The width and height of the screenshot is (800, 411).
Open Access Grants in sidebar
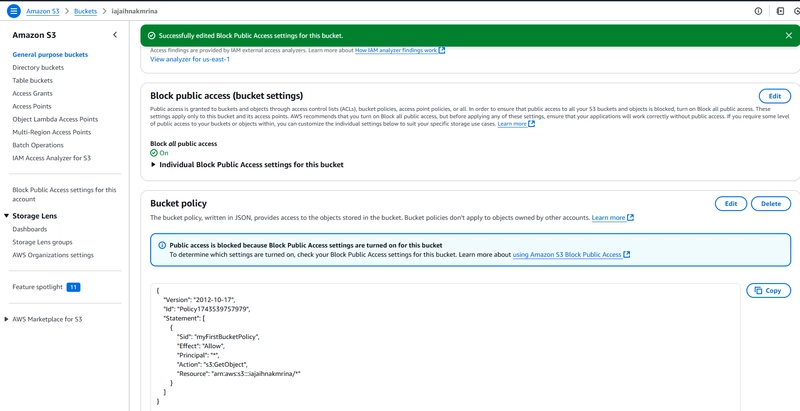33,93
